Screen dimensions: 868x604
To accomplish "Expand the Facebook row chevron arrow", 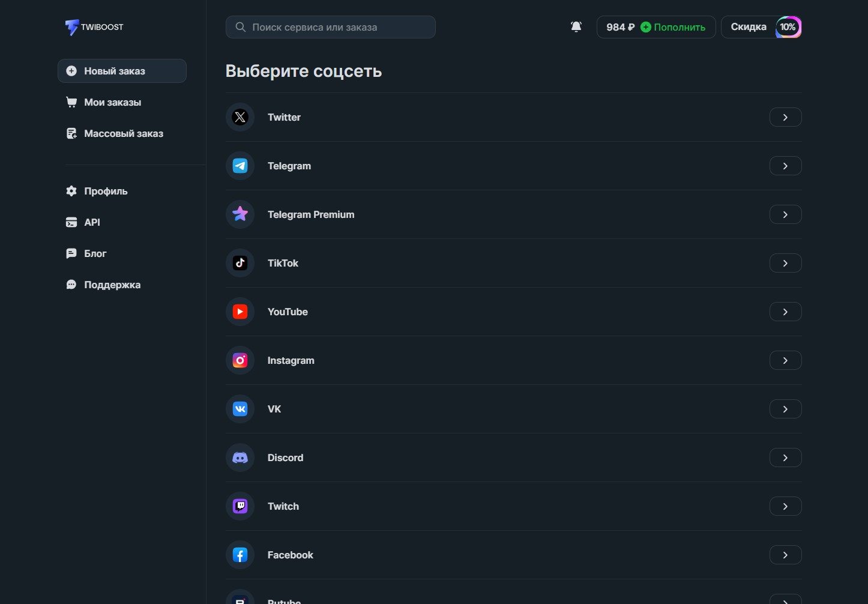I will coord(785,555).
